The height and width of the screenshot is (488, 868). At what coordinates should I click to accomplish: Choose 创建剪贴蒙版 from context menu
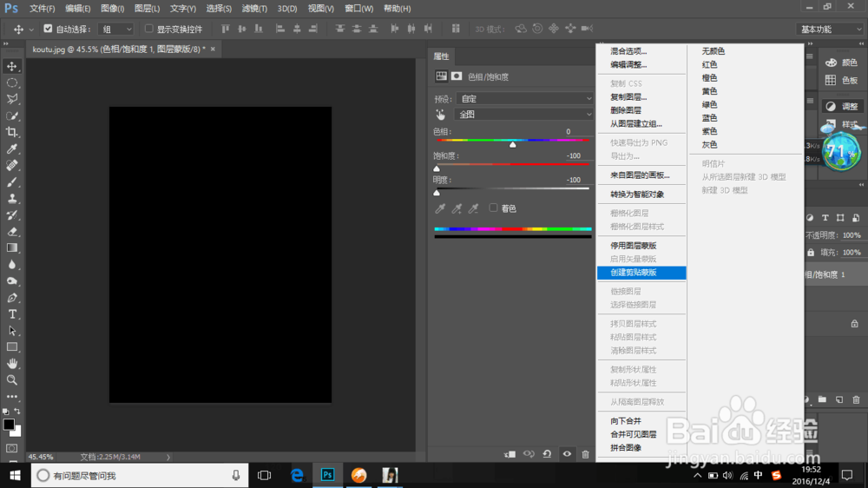(x=641, y=273)
